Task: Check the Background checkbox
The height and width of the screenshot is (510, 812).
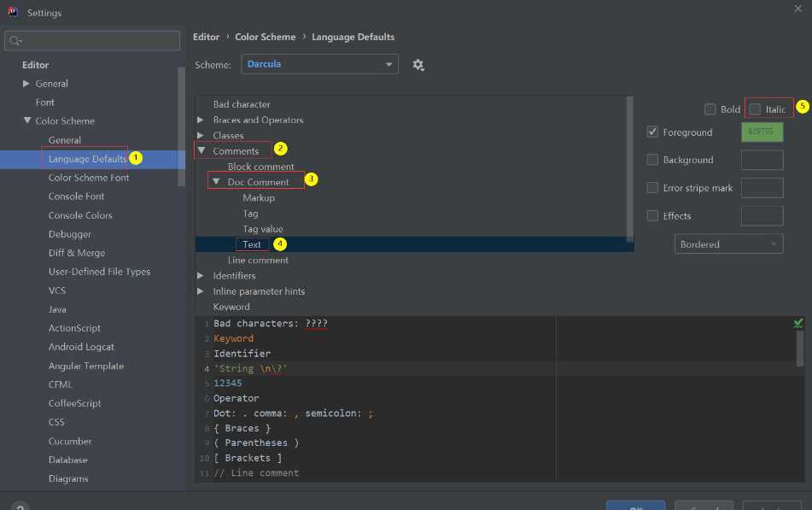Action: coord(652,160)
